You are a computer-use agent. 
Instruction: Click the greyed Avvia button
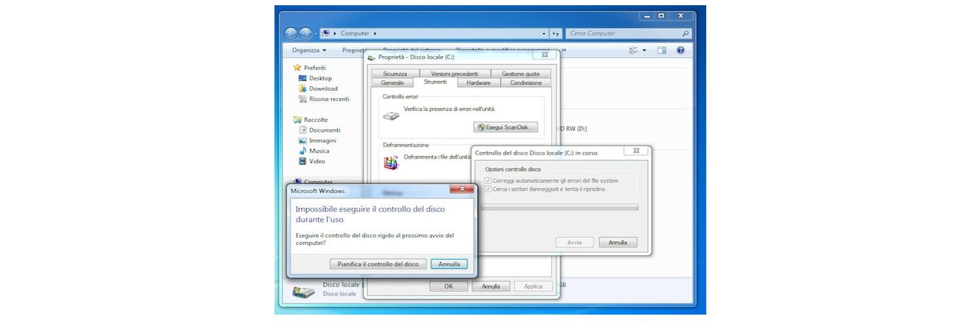pyautogui.click(x=574, y=242)
